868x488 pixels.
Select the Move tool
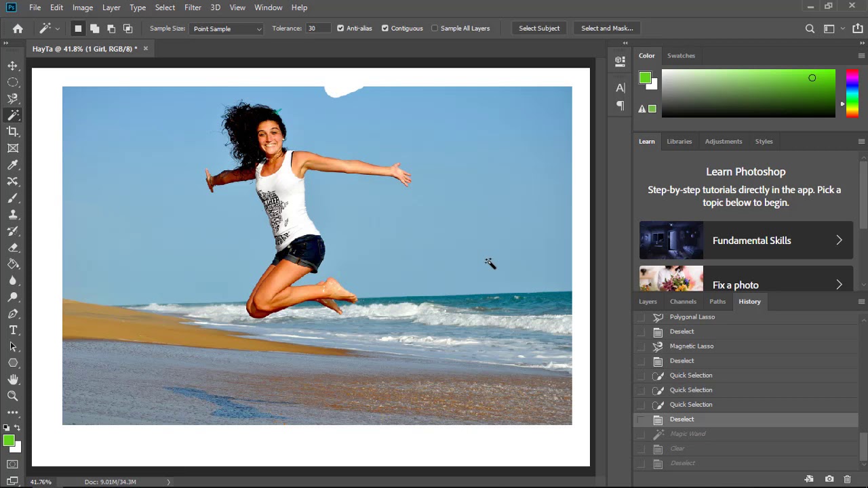pyautogui.click(x=13, y=66)
